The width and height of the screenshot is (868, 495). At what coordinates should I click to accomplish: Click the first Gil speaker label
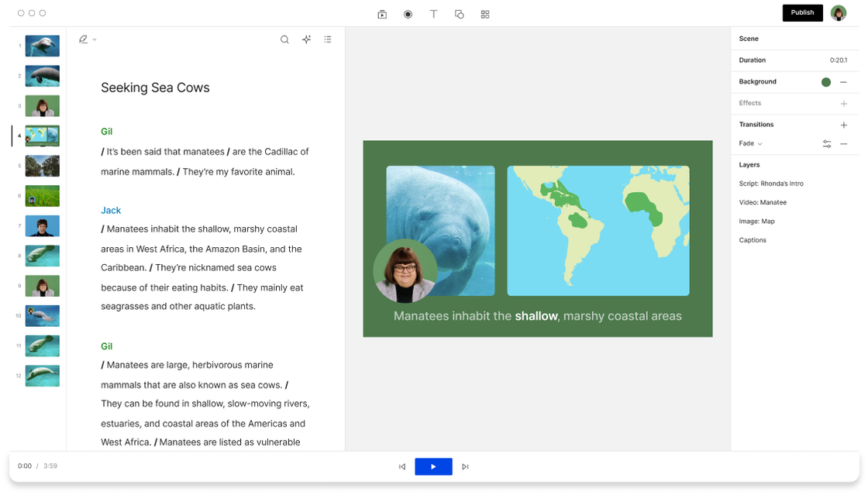click(x=106, y=132)
